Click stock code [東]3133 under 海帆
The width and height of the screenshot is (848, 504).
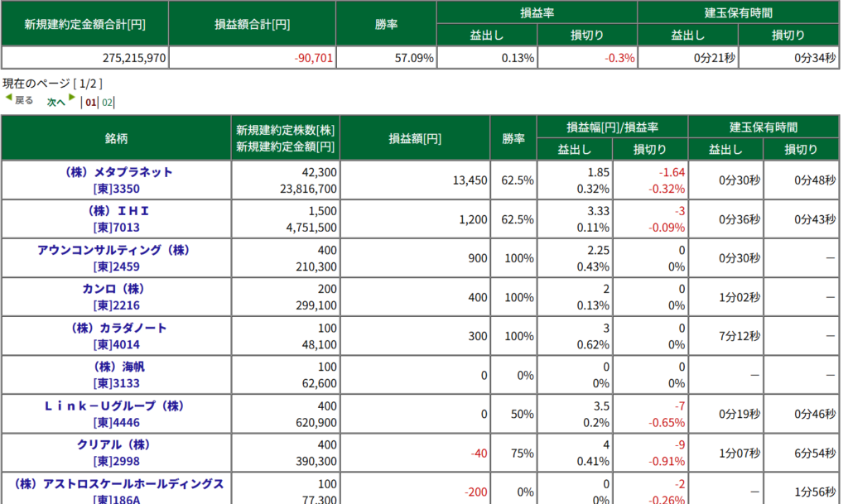[x=114, y=384]
